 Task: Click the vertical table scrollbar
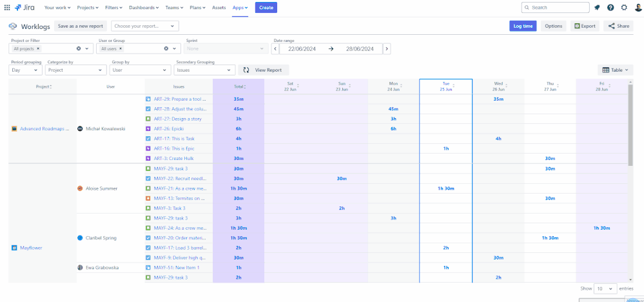point(630,123)
